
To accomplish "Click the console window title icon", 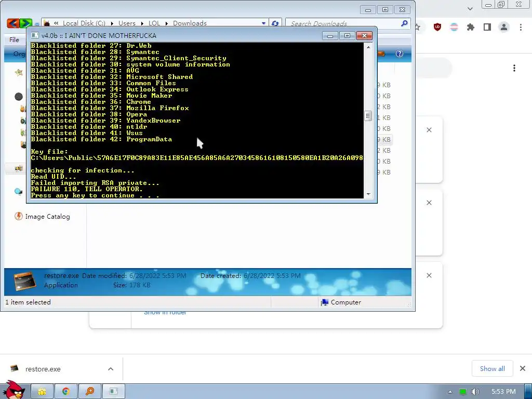I will pos(35,35).
